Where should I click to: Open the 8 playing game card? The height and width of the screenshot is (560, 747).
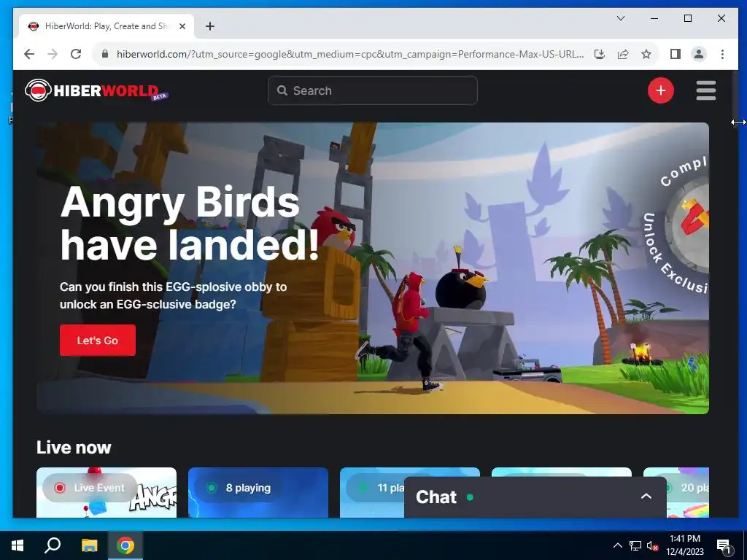coord(258,492)
